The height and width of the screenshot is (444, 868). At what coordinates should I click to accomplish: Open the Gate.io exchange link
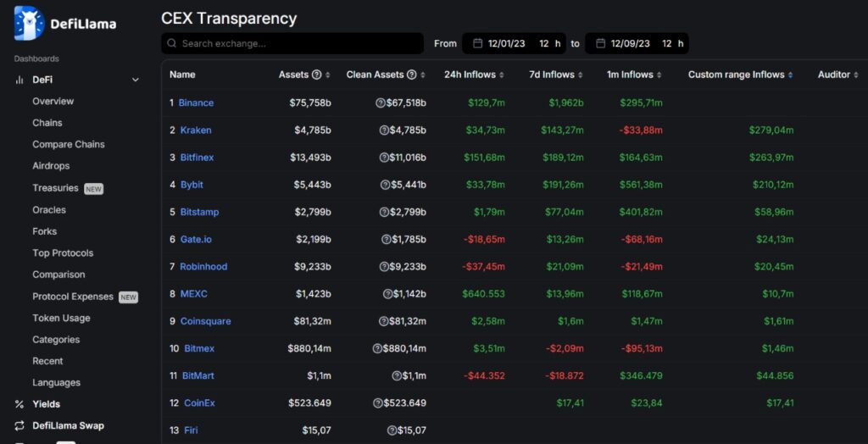[196, 239]
